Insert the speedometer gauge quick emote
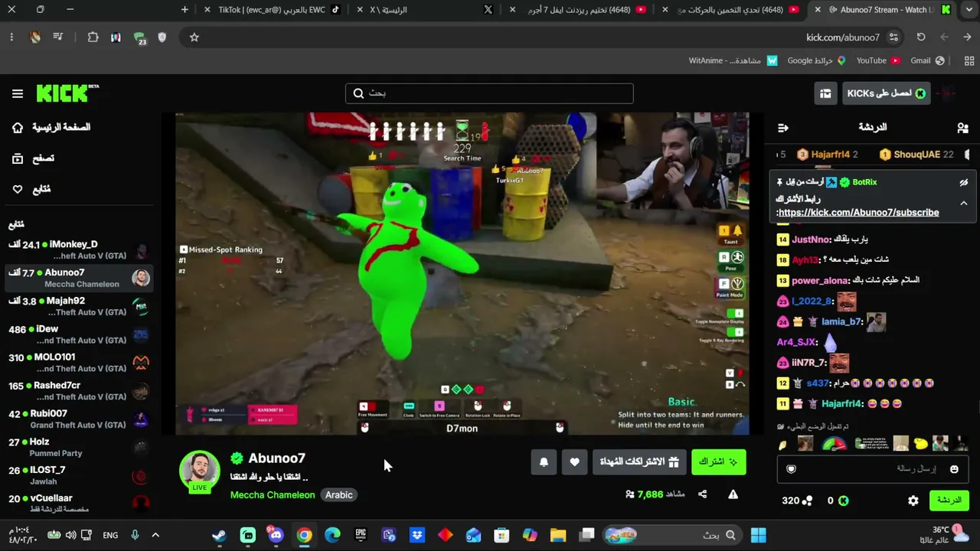 (835, 444)
